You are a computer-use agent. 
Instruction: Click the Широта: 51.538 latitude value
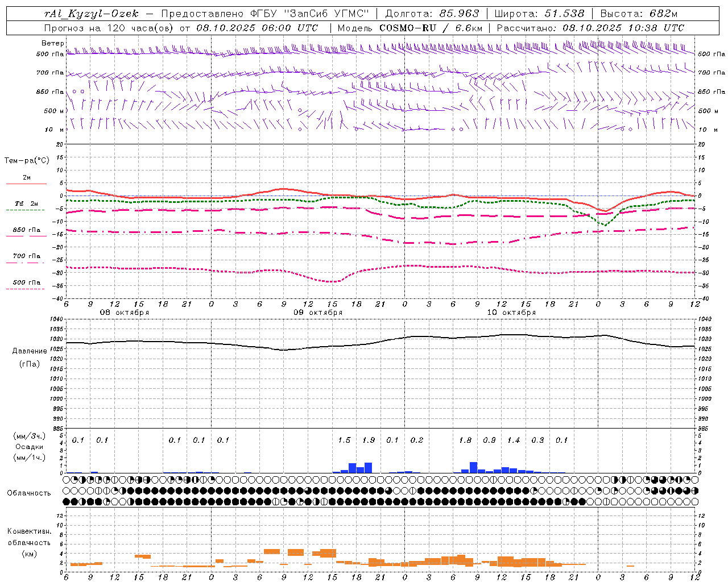pos(539,14)
